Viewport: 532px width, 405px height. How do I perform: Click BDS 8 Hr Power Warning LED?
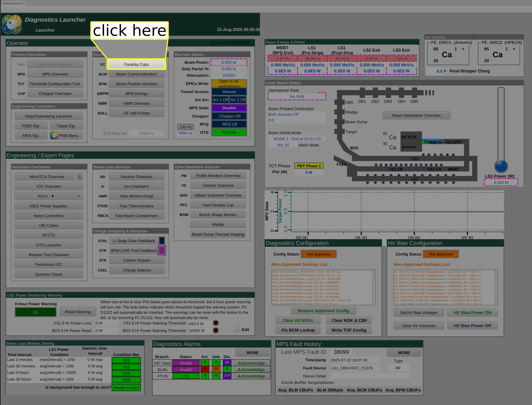click(216, 330)
